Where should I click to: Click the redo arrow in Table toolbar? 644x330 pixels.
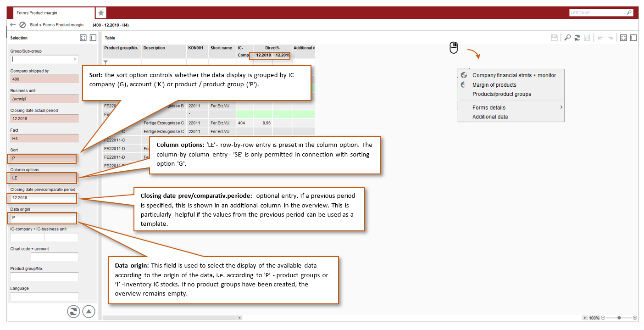[610, 38]
